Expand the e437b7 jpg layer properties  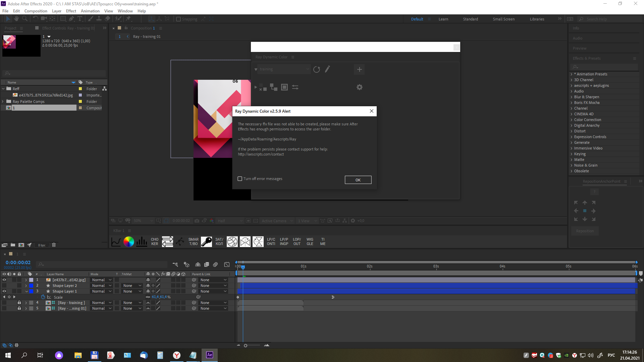point(26,280)
